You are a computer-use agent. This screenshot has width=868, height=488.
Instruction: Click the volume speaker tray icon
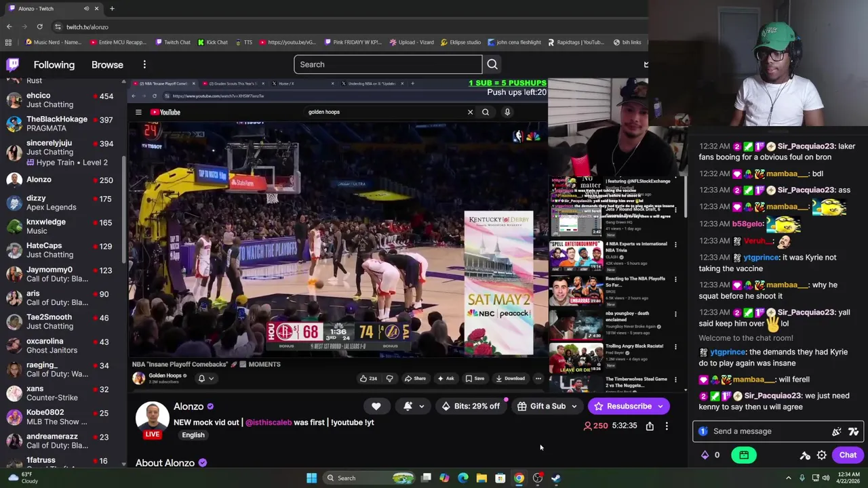[826, 478]
